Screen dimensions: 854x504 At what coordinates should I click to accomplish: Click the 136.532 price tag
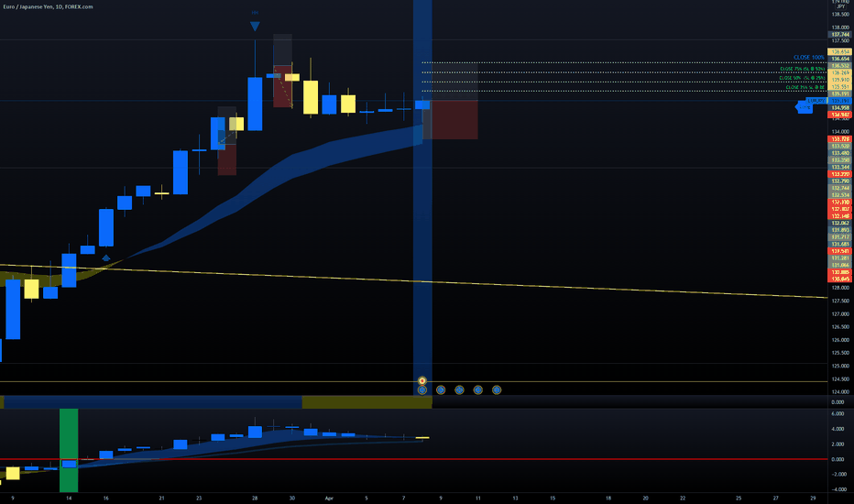coord(840,65)
